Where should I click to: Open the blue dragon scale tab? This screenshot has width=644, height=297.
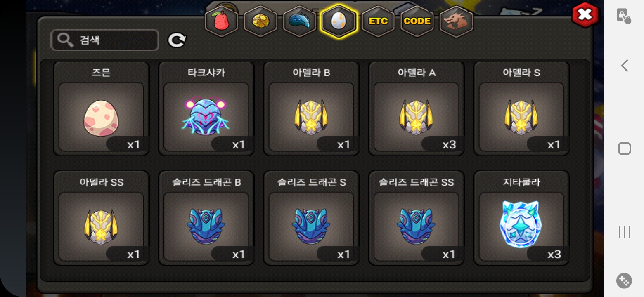coord(299,21)
